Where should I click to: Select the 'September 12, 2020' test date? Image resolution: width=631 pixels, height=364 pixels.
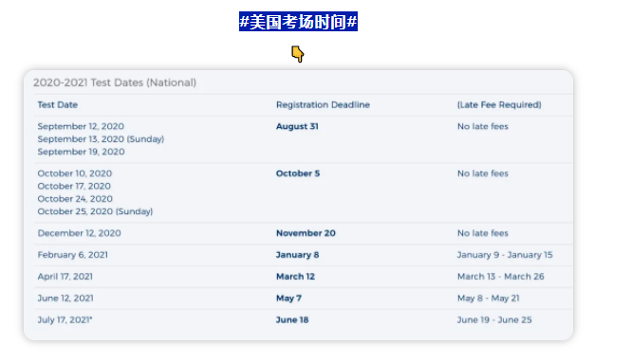click(x=81, y=126)
